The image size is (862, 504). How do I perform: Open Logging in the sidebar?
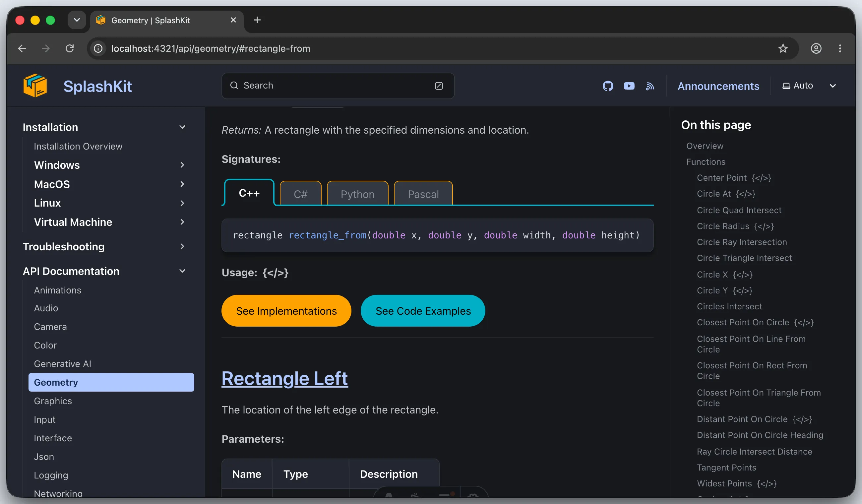pos(51,475)
